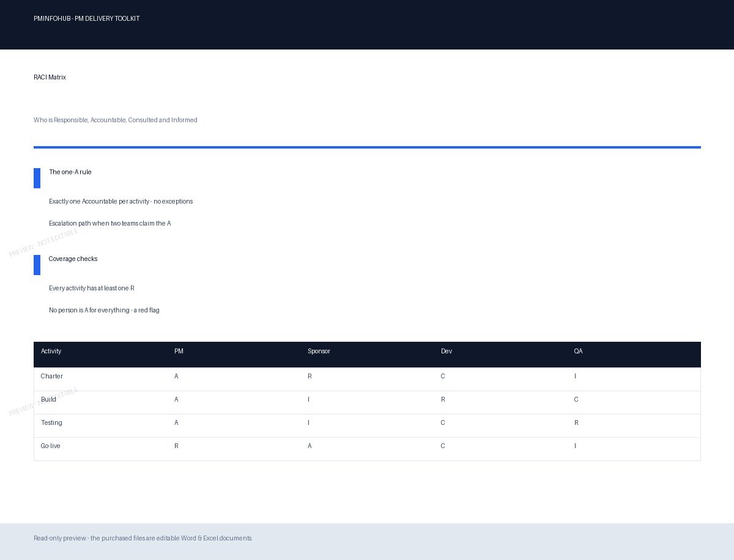Click the "I" under QA in Charter row
The height and width of the screenshot is (560, 734).
[575, 377]
